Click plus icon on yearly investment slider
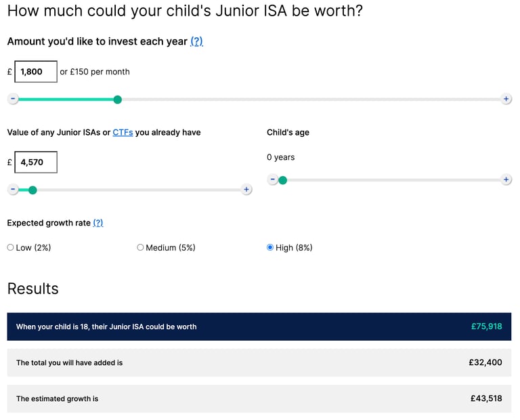Image resolution: width=520 pixels, height=420 pixels. click(x=506, y=99)
